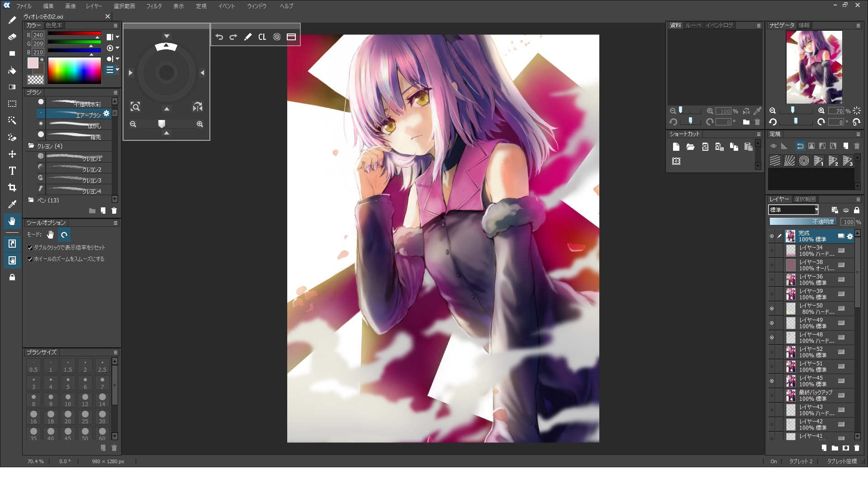
Task: Open the ファイル menu
Action: coord(24,6)
